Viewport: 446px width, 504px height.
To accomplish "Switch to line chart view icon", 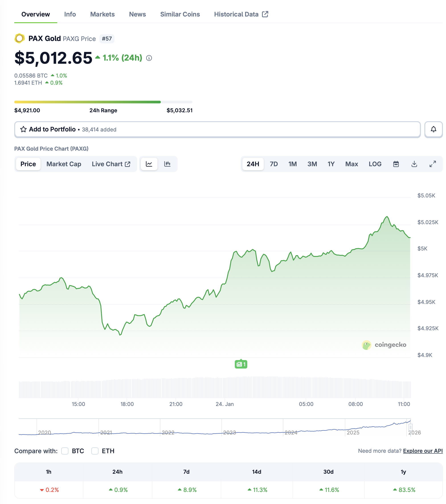I will pos(149,164).
